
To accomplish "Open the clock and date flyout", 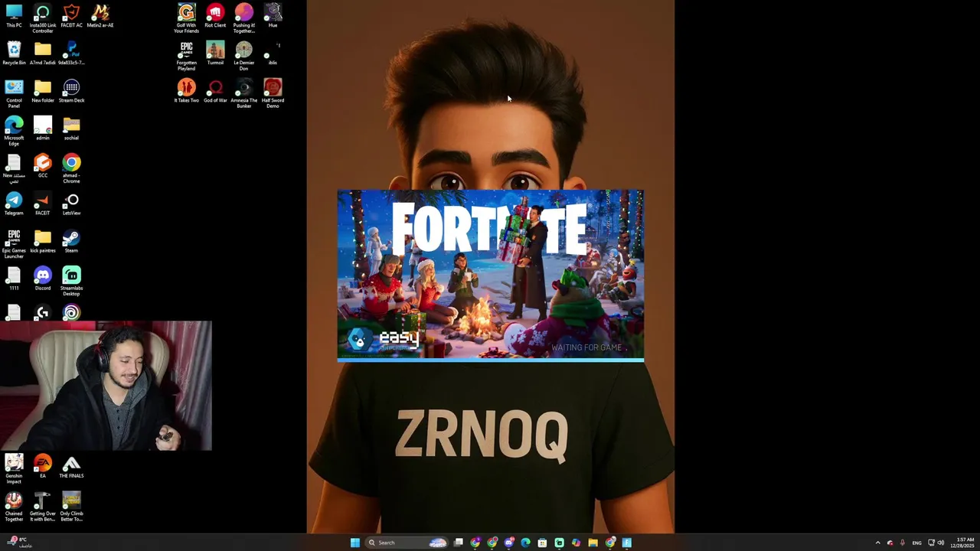I will point(963,543).
